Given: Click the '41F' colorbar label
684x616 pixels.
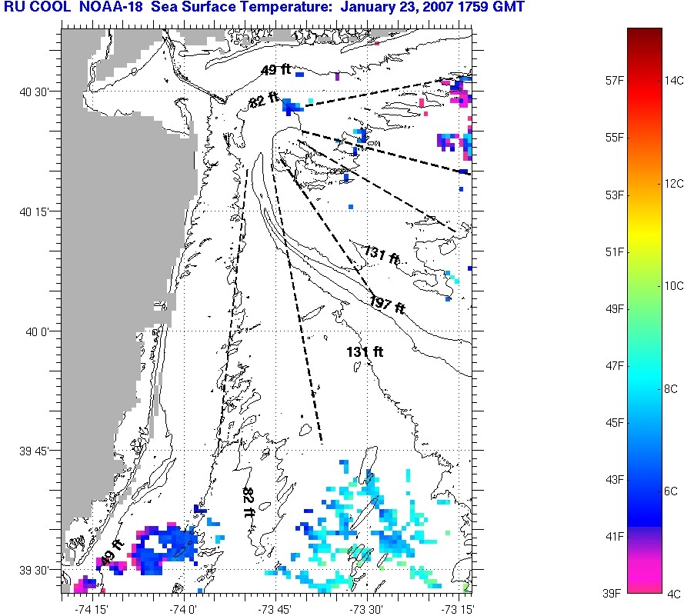Looking at the screenshot, I should pyautogui.click(x=614, y=537).
